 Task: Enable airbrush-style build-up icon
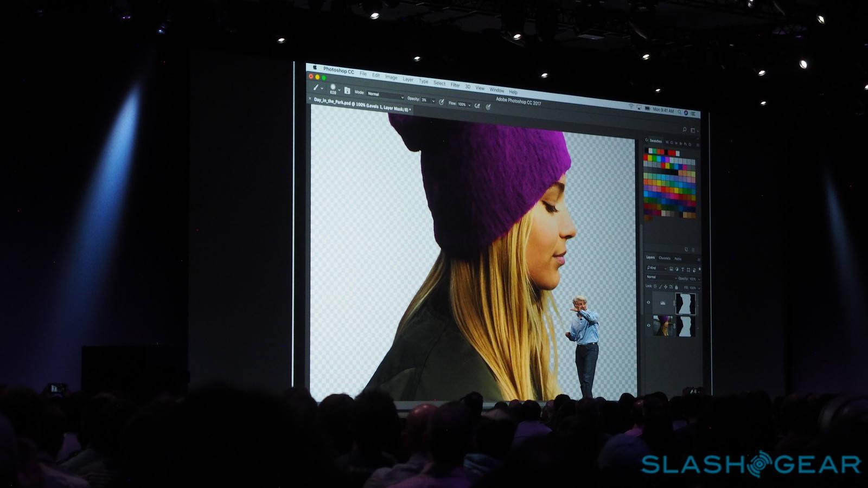(477, 106)
